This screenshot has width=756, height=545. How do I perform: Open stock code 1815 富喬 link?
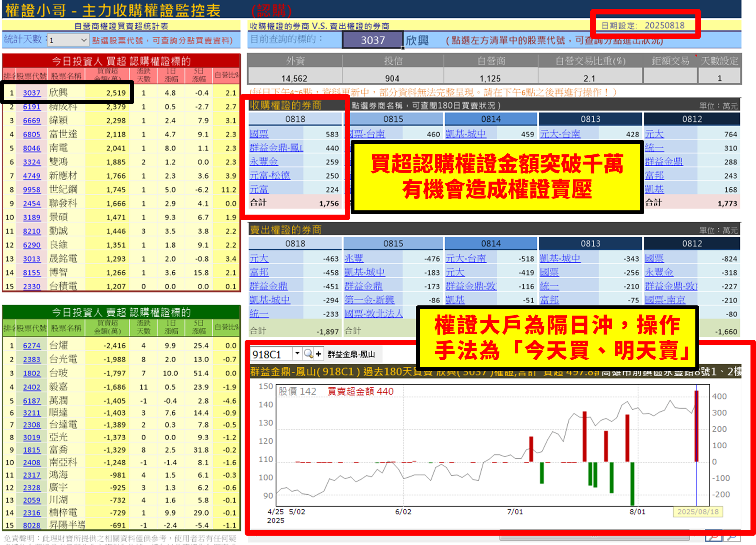coord(32,450)
